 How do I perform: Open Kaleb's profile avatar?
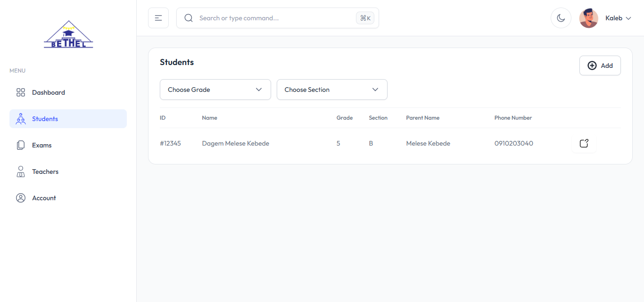click(x=588, y=18)
